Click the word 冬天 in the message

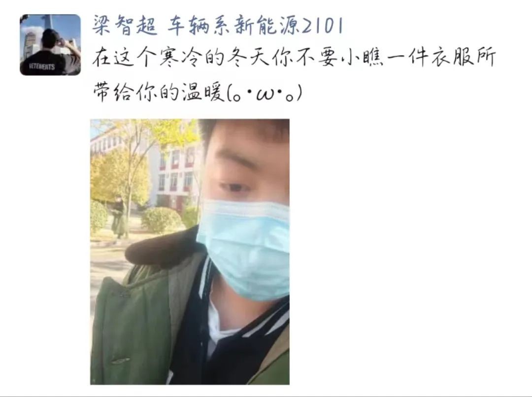[246, 57]
